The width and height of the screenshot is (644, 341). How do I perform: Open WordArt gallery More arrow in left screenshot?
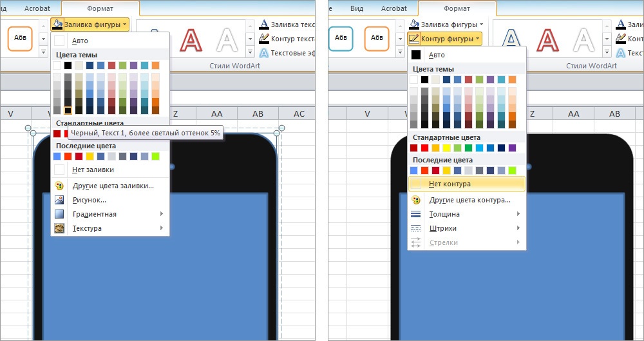pyautogui.click(x=250, y=52)
